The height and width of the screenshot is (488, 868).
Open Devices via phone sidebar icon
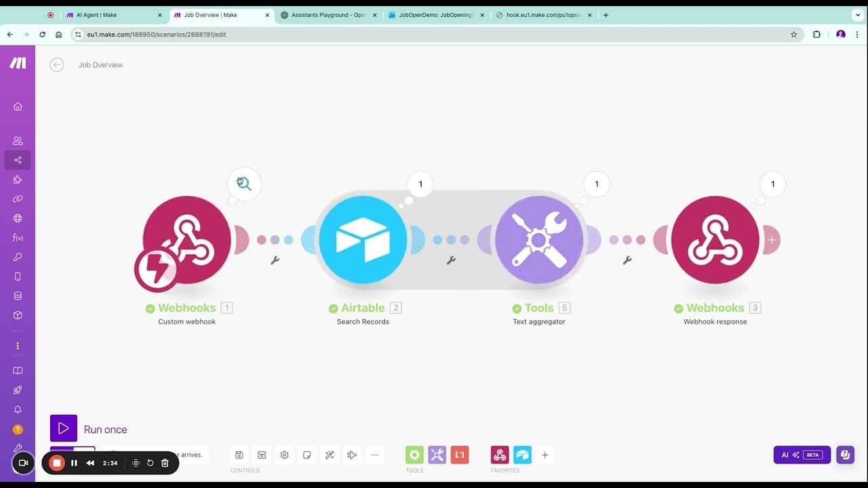pyautogui.click(x=18, y=277)
